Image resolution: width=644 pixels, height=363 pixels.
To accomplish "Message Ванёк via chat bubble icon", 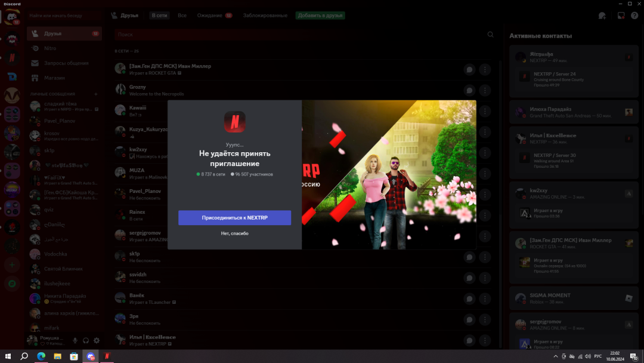I will [x=469, y=299].
